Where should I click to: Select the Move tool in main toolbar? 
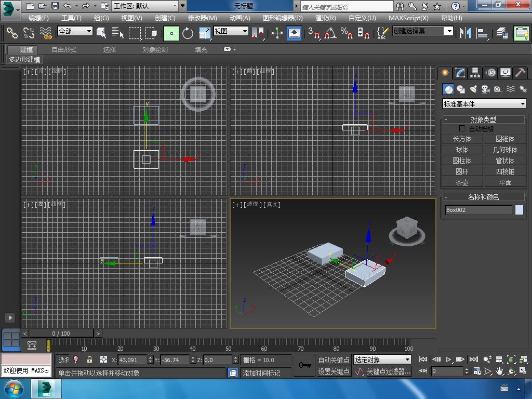coord(171,33)
